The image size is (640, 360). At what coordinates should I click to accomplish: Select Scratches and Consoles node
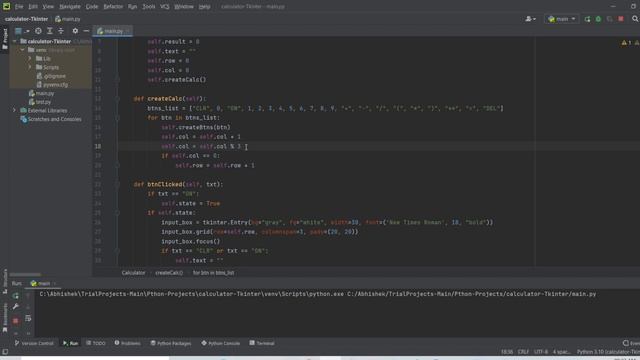click(x=51, y=119)
